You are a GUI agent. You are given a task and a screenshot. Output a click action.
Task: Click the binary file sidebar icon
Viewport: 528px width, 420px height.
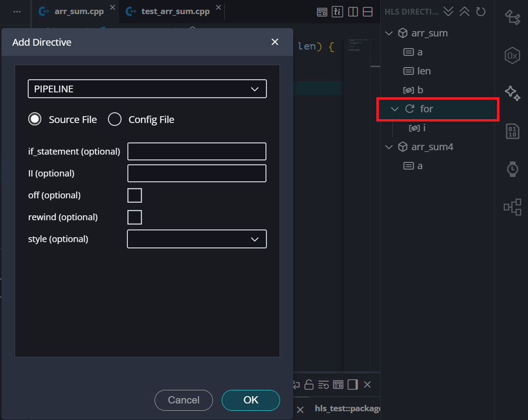(x=512, y=131)
